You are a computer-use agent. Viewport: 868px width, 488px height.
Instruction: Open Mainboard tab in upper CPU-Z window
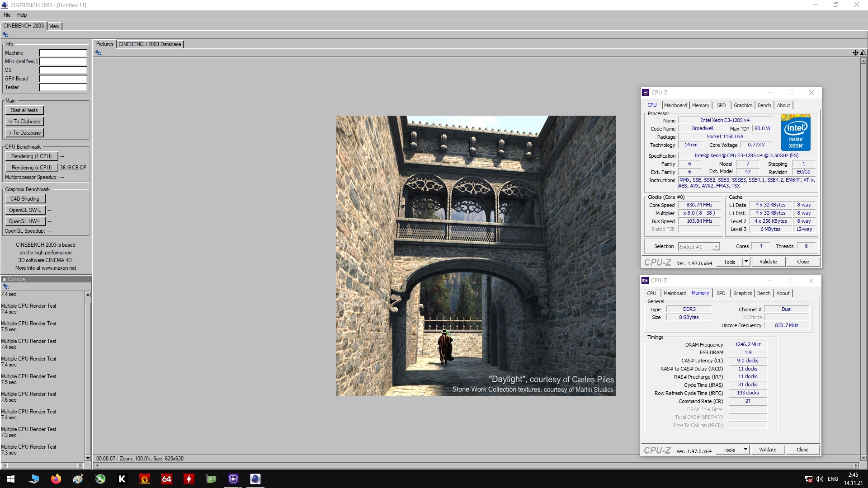675,105
